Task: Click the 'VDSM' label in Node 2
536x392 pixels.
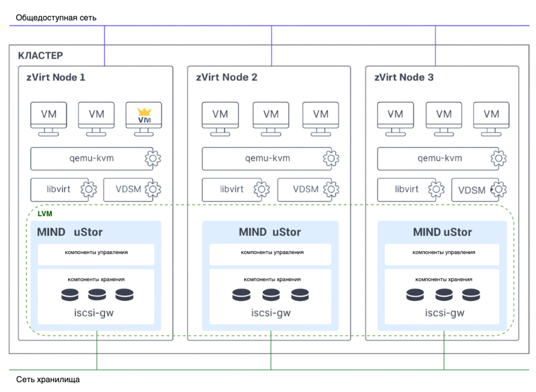Action: coord(306,189)
